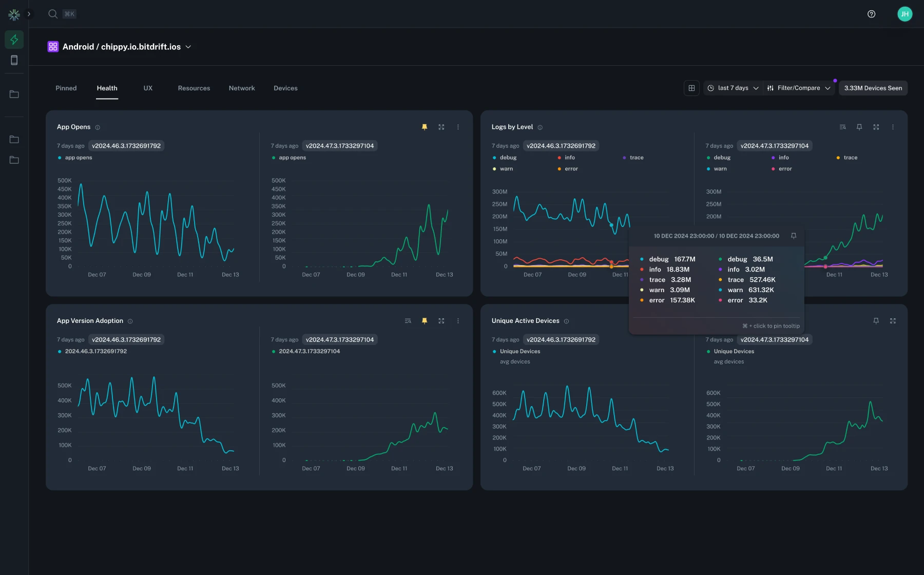Hide the Unique Devices series in the legend

point(519,351)
